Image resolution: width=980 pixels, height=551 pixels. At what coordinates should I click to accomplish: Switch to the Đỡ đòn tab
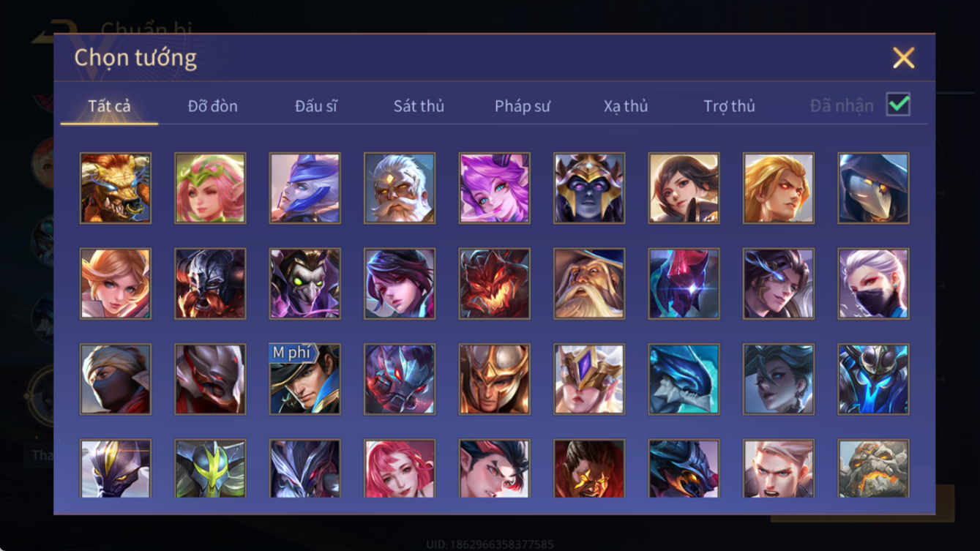[x=213, y=106]
